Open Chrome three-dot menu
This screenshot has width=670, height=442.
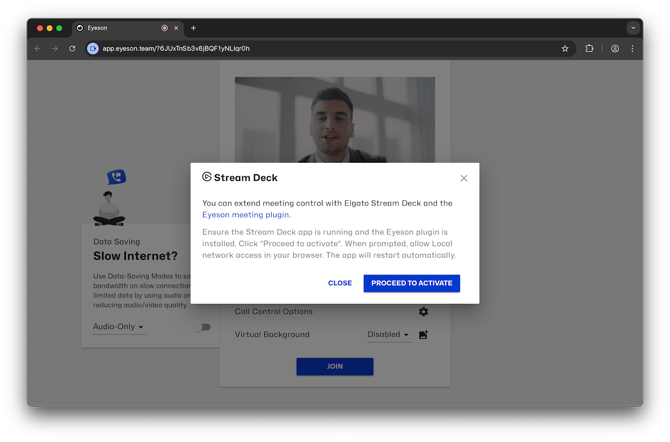point(632,48)
